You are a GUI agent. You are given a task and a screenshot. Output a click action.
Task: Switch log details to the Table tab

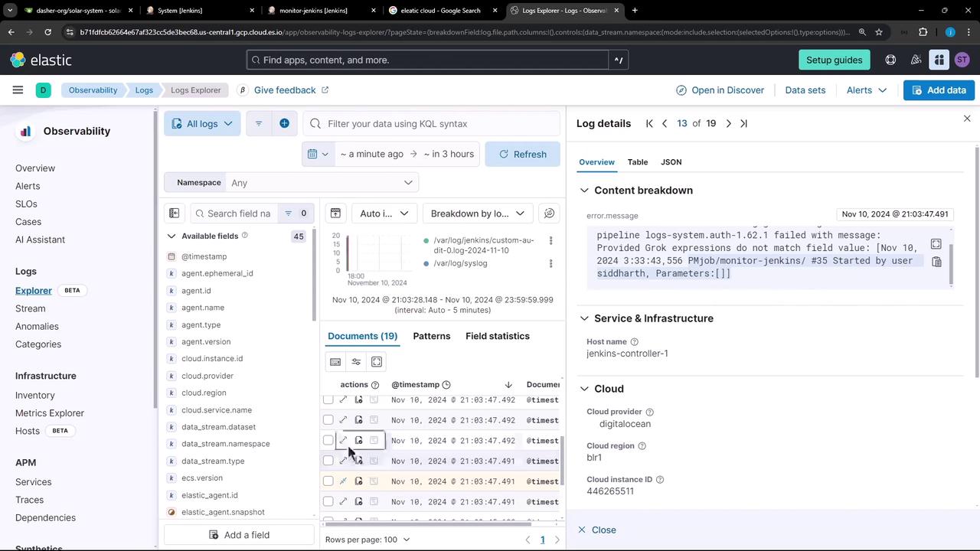[x=638, y=162]
